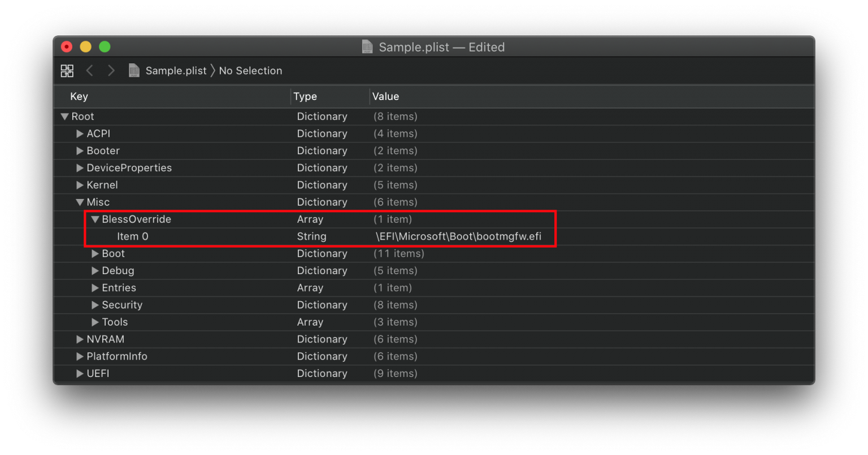Zoom the window with the green button
This screenshot has width=868, height=455.
pos(105,47)
